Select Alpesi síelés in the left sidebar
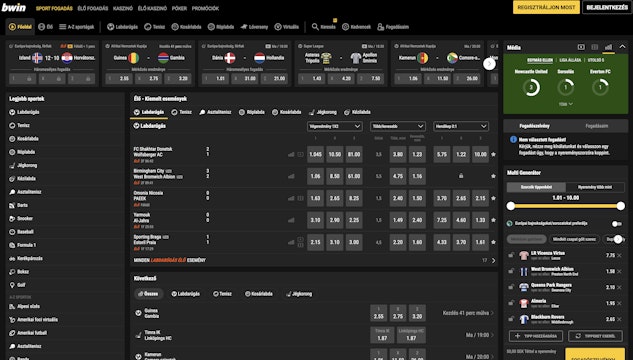Image resolution: width=633 pixels, height=360 pixels. pyautogui.click(x=28, y=306)
